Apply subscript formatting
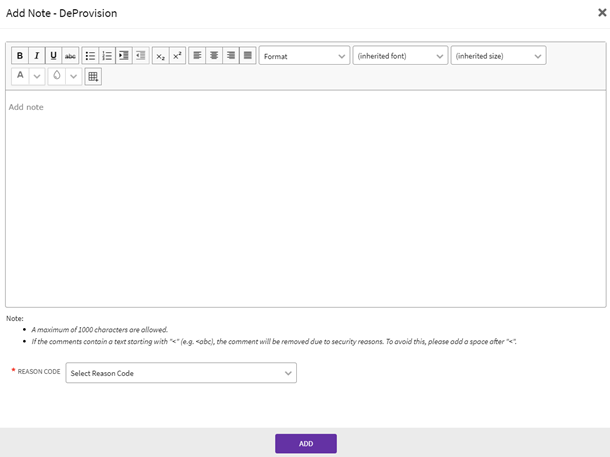Image resolution: width=610 pixels, height=457 pixels. 160,56
